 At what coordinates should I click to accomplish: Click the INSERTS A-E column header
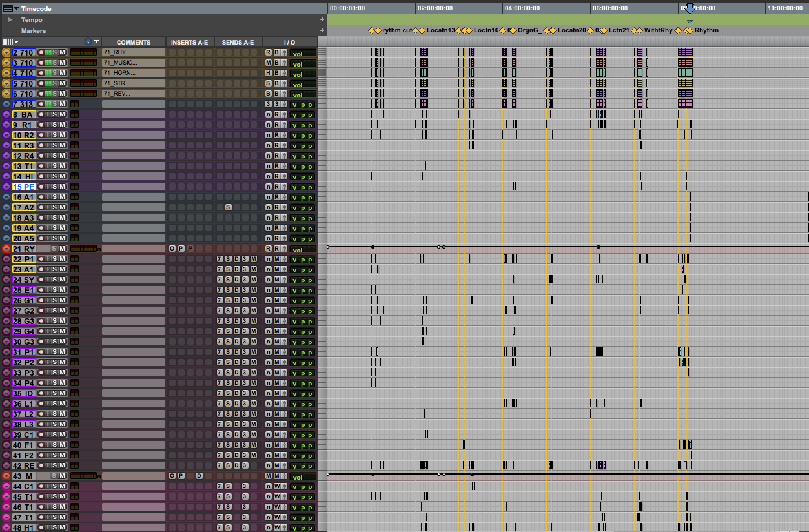tap(189, 43)
